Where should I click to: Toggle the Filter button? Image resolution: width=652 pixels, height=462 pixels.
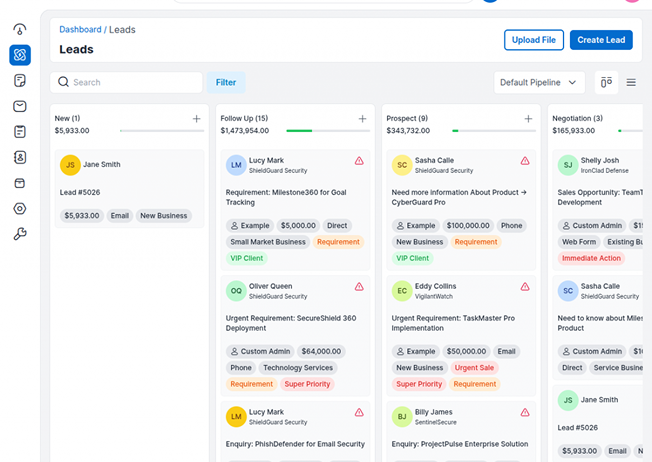tap(226, 82)
